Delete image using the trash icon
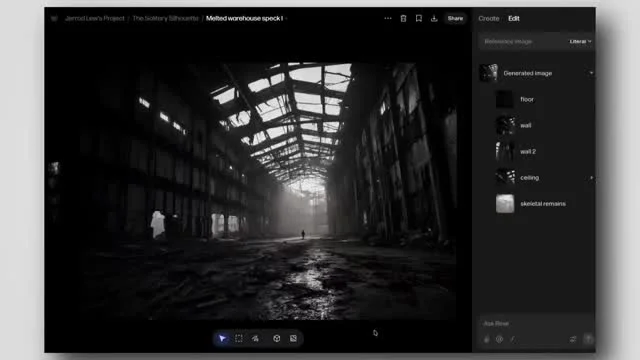Viewport: 640px width, 360px height. (x=403, y=18)
